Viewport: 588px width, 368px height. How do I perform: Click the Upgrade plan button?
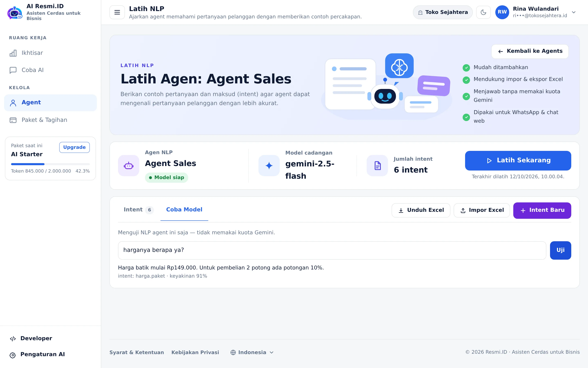click(x=74, y=147)
